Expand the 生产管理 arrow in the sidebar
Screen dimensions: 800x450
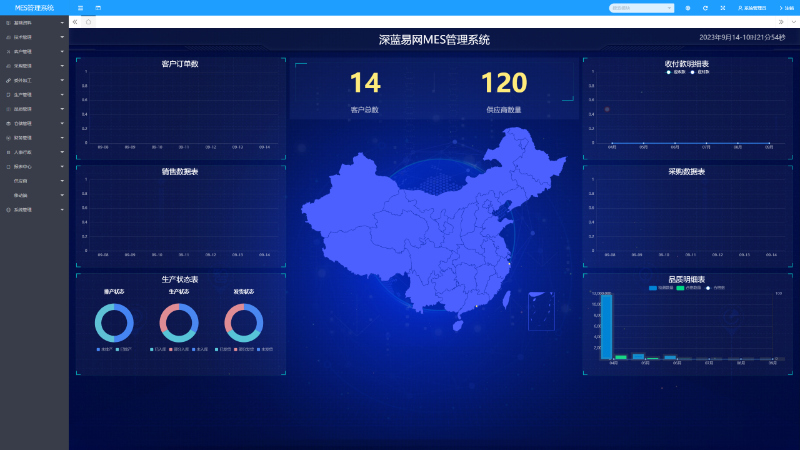click(62, 95)
